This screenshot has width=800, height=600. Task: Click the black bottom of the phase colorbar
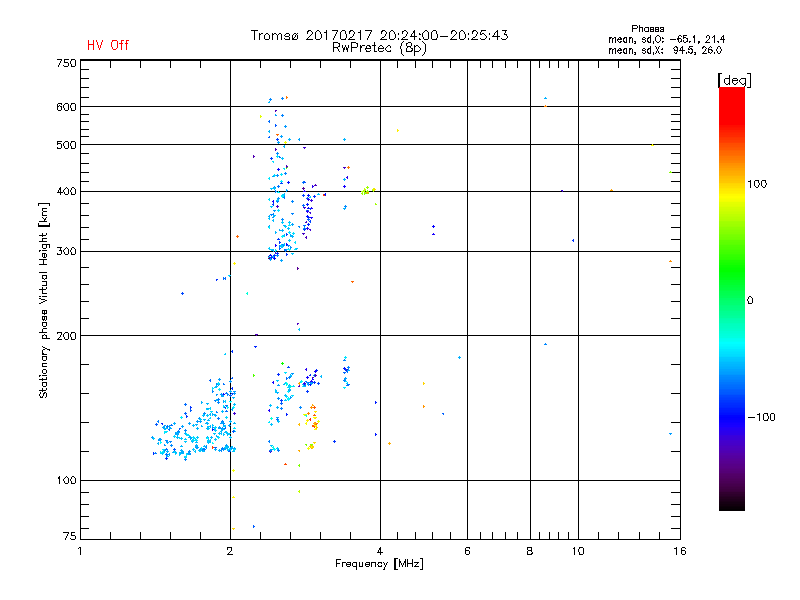tap(732, 503)
